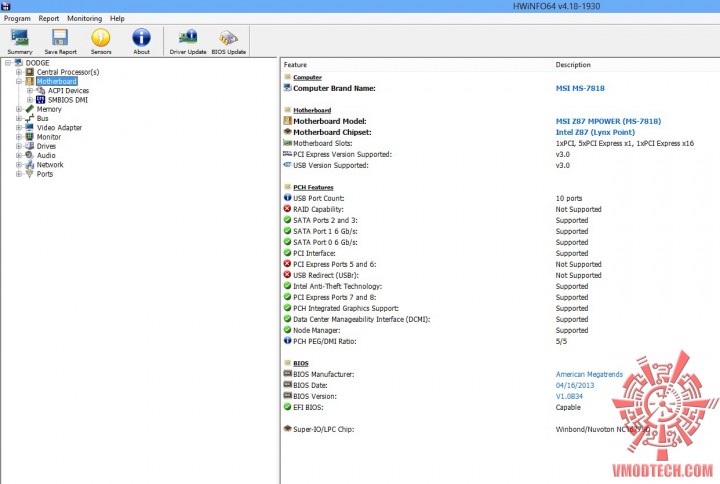Viewport: 720px width, 484px height.
Task: Expand the Network node
Action: [x=19, y=164]
